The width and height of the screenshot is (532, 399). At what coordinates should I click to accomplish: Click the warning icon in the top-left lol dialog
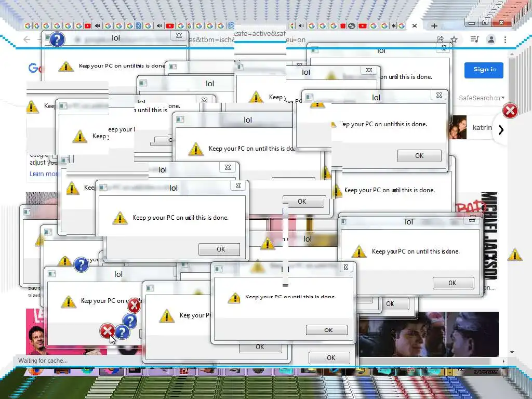click(x=66, y=66)
